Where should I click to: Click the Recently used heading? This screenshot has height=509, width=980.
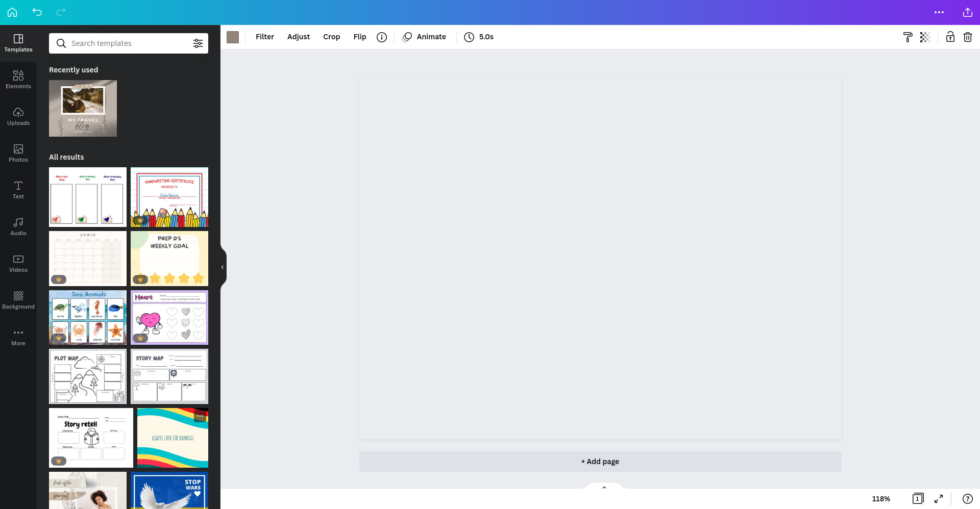point(73,70)
